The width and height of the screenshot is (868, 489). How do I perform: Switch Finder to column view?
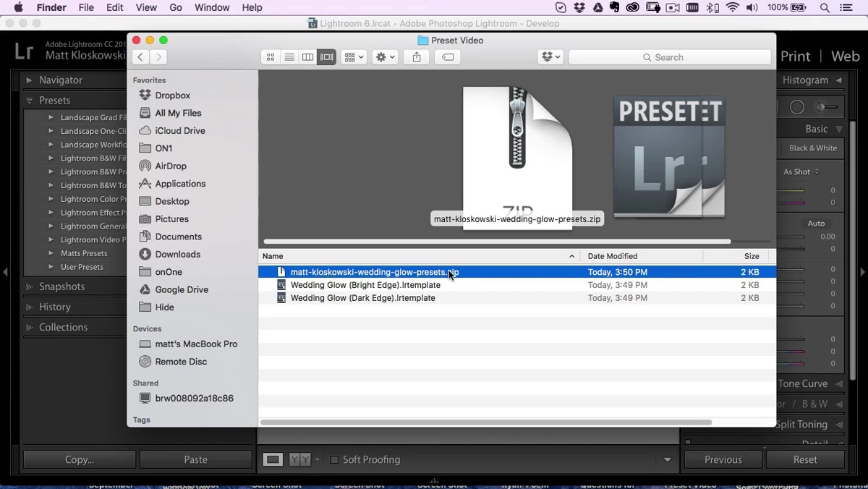[x=307, y=57]
